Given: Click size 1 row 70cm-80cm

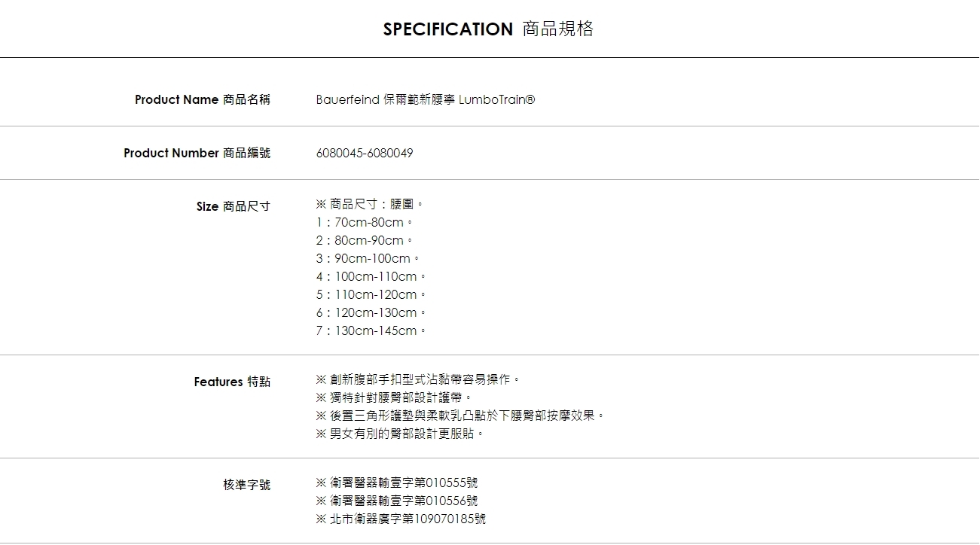Looking at the screenshot, I should click(365, 222).
